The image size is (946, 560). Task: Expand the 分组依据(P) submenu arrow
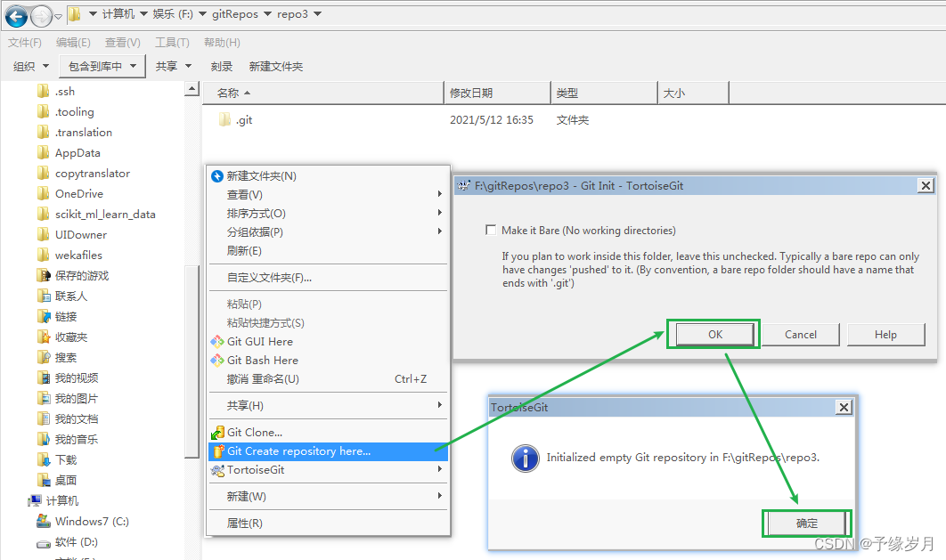pos(440,231)
